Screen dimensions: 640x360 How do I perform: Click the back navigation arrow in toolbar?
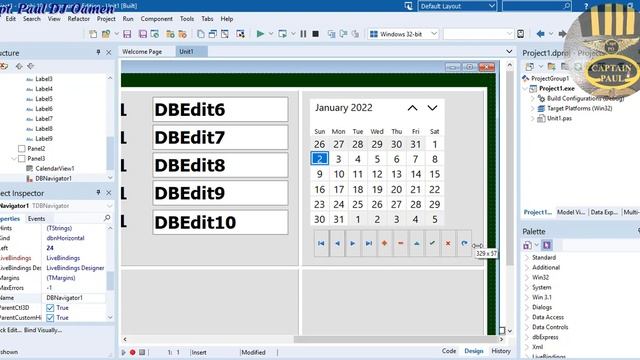(x=540, y=34)
